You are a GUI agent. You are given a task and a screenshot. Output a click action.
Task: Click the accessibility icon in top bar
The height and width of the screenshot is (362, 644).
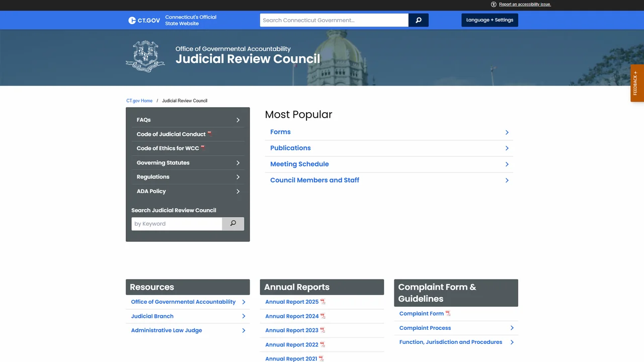(x=494, y=5)
